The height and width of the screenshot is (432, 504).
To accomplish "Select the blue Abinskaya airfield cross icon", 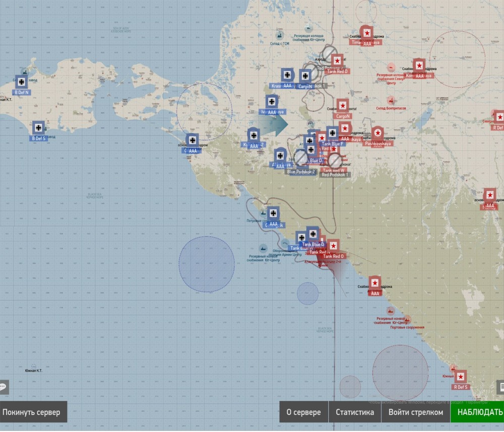I will click(x=280, y=156).
